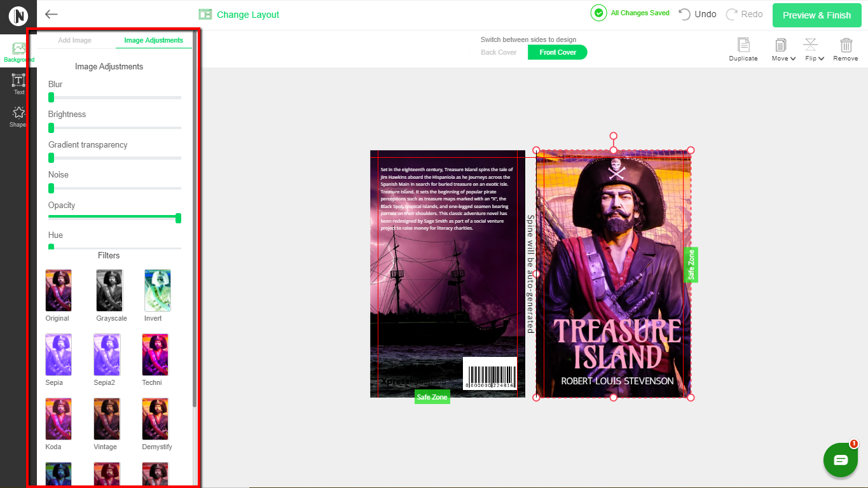The width and height of the screenshot is (868, 488).
Task: Click the Change Layout icon
Action: point(205,15)
